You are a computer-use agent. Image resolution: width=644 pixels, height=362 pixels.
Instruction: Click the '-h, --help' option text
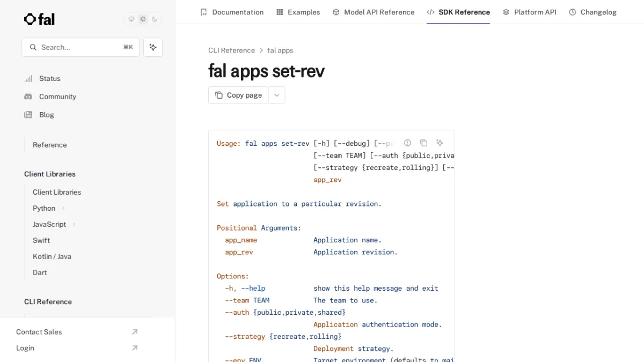point(245,288)
